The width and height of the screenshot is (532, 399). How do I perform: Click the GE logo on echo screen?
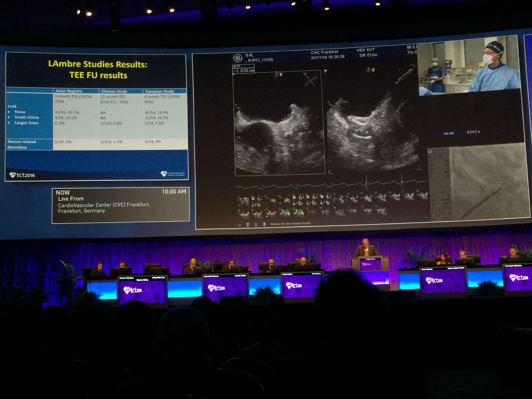(x=238, y=58)
